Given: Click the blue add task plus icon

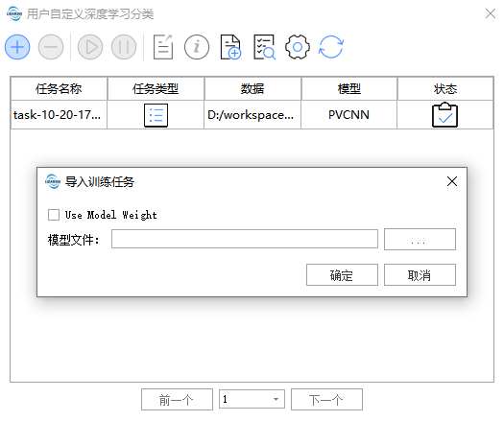Looking at the screenshot, I should (17, 47).
